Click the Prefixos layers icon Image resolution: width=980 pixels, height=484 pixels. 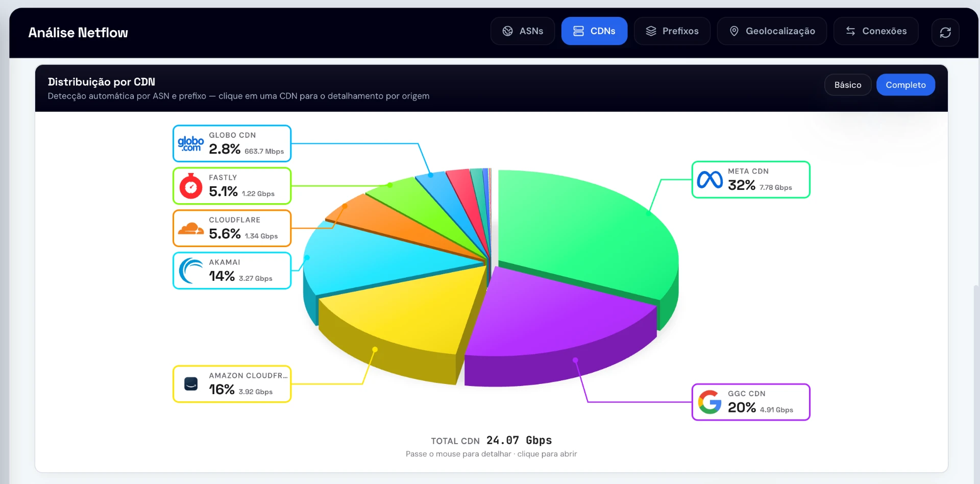click(x=651, y=31)
